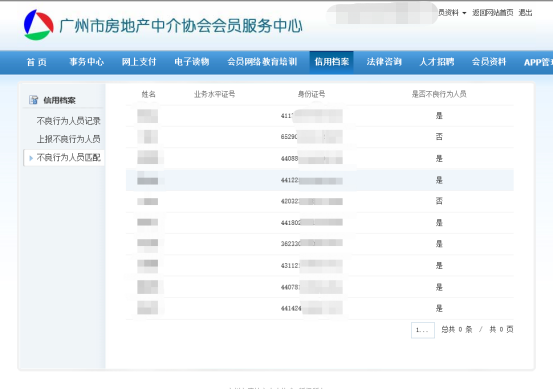Click the association logo icon
This screenshot has width=553, height=390.
[x=39, y=25]
